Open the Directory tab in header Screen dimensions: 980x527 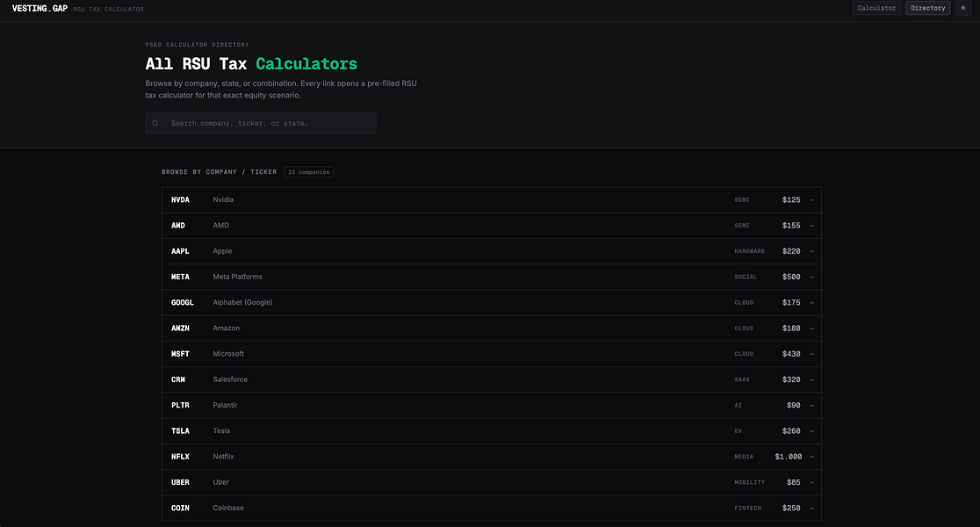927,8
